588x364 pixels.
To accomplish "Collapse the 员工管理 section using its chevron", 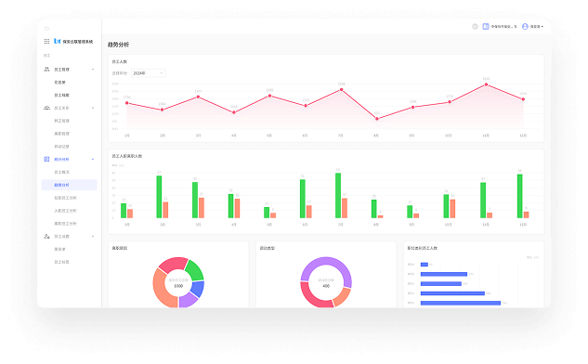I will (x=93, y=70).
